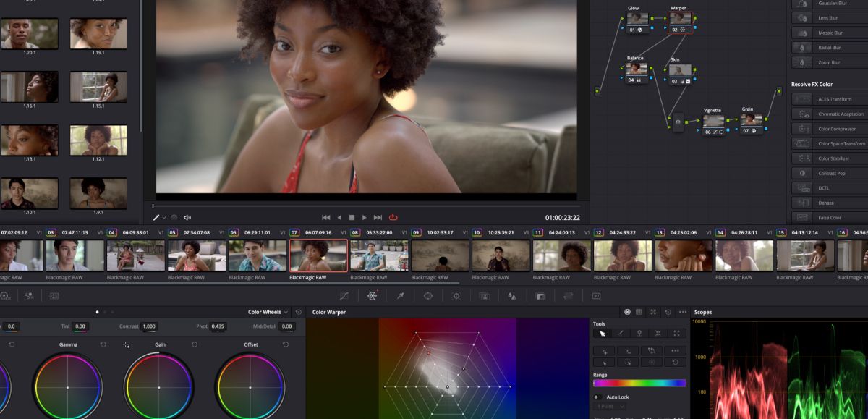Select the Color Warper pointer tool
The height and width of the screenshot is (419, 868).
click(x=602, y=334)
